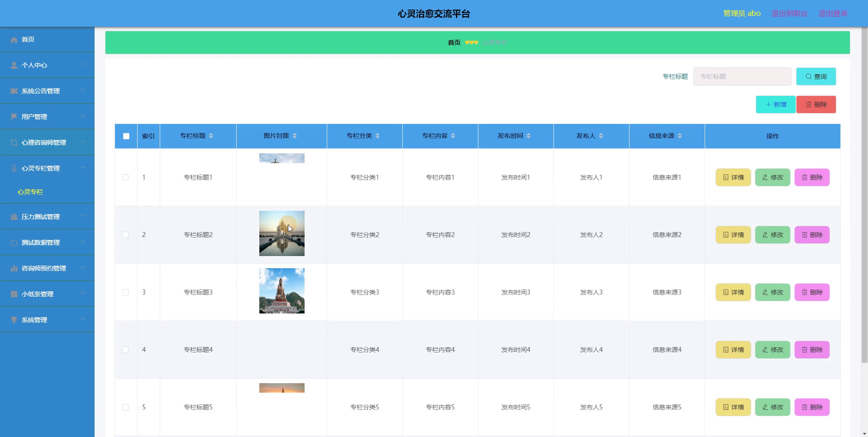Click the 查询 search button

point(816,76)
